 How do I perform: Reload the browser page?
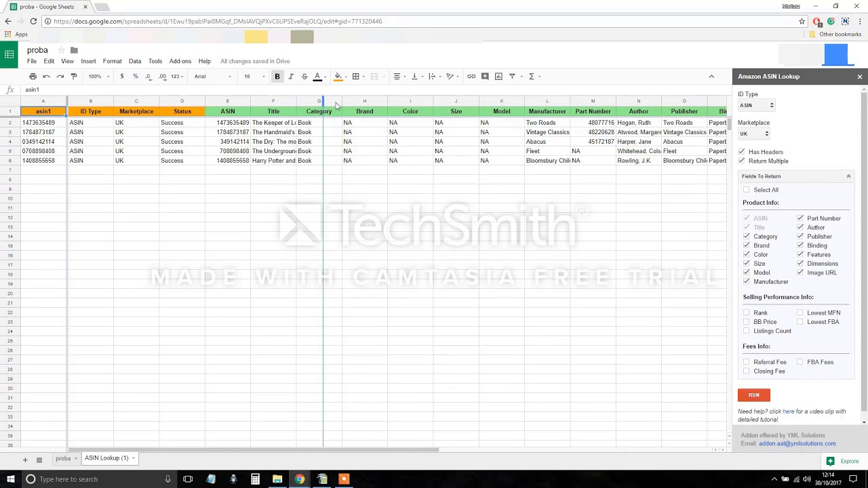(x=33, y=22)
